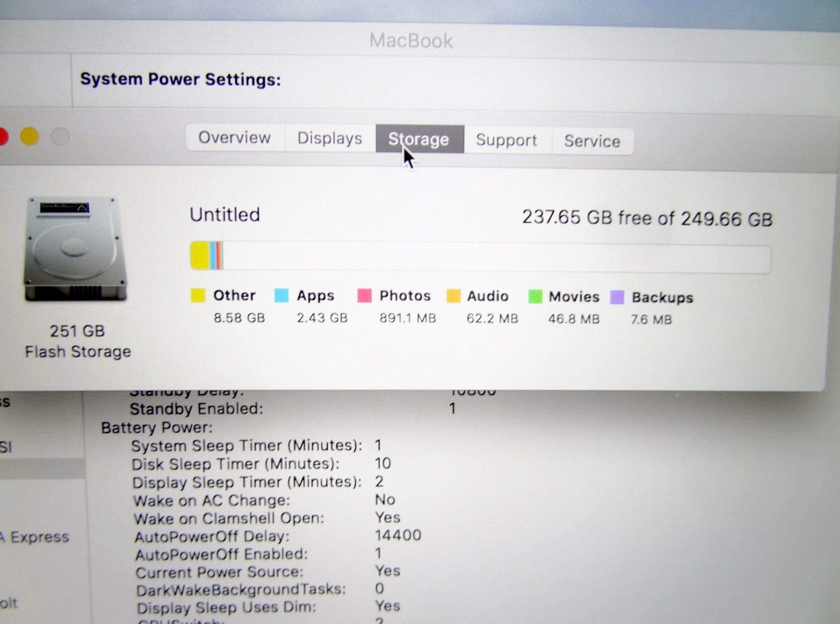
Task: Click the green Movies legend swatch
Action: click(535, 297)
